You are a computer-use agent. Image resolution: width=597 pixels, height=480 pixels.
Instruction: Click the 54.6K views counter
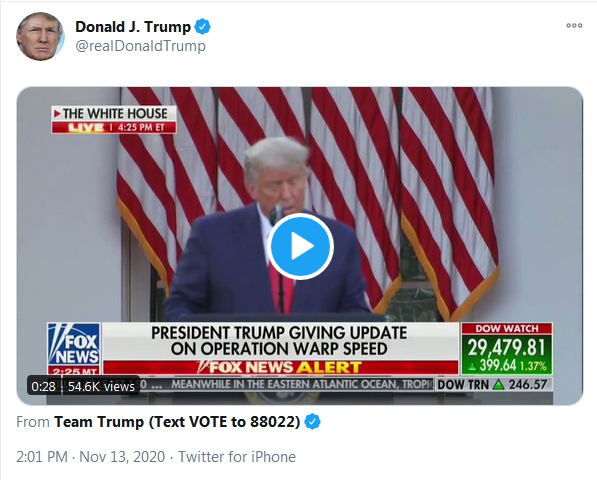click(101, 386)
